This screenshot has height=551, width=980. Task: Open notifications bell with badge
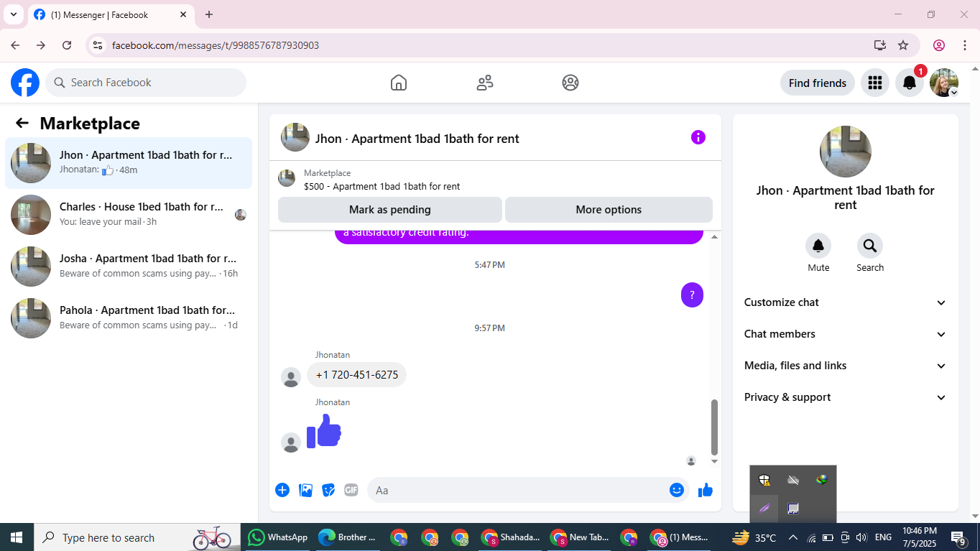[910, 83]
